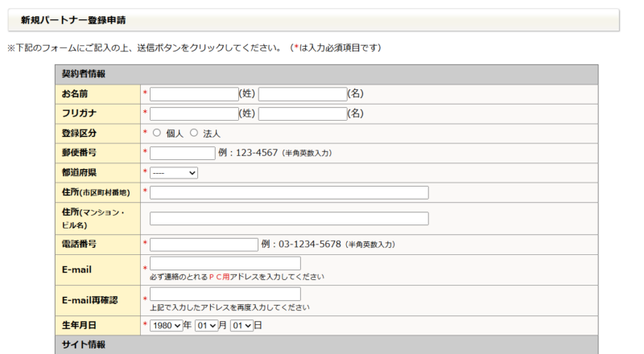Focus the 電話番号 phone number field

[204, 244]
